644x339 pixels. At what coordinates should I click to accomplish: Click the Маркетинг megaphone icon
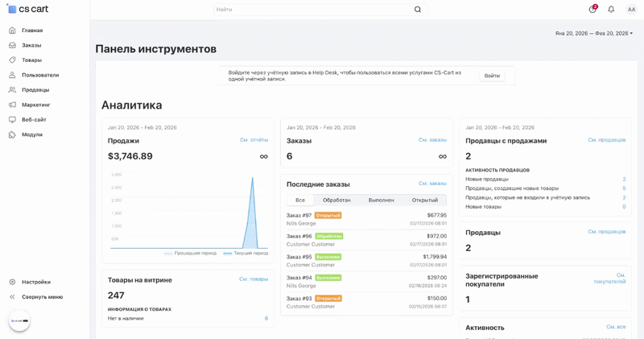click(12, 105)
